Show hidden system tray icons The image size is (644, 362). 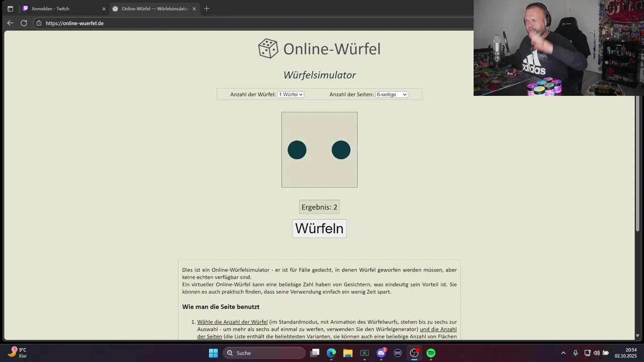point(563,353)
